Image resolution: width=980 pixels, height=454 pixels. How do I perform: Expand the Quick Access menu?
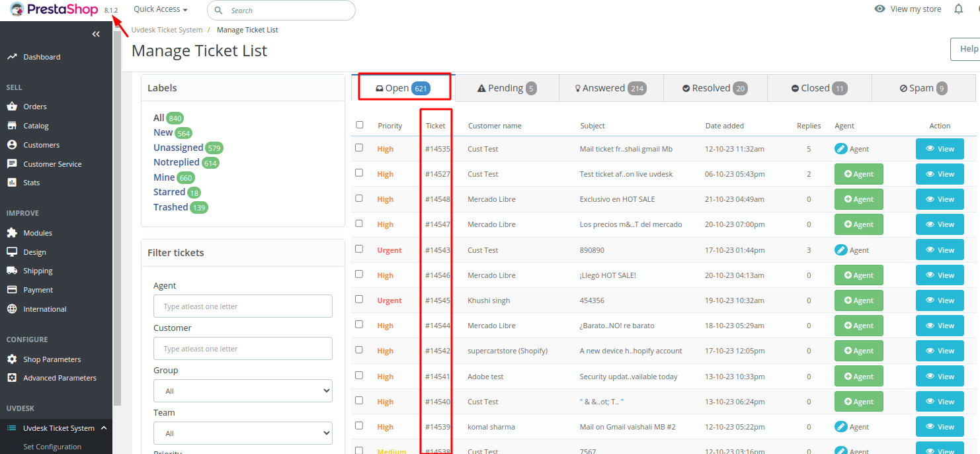point(159,9)
